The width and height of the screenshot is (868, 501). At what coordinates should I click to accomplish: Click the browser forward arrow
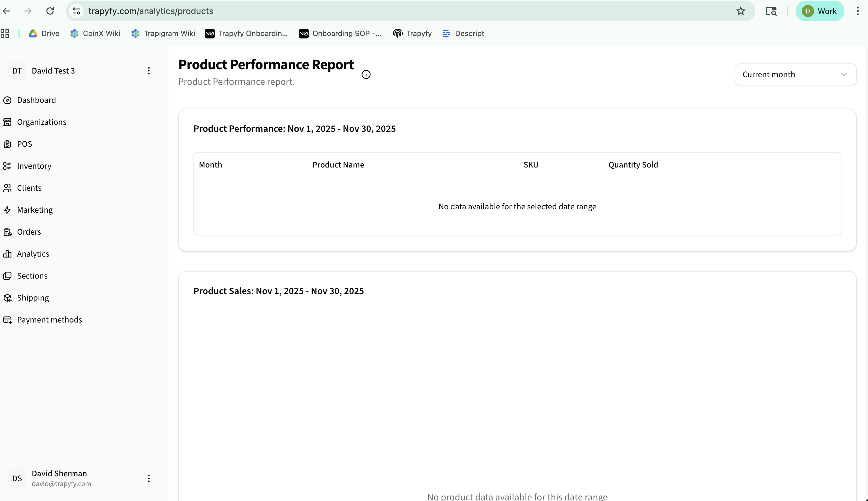click(x=28, y=11)
